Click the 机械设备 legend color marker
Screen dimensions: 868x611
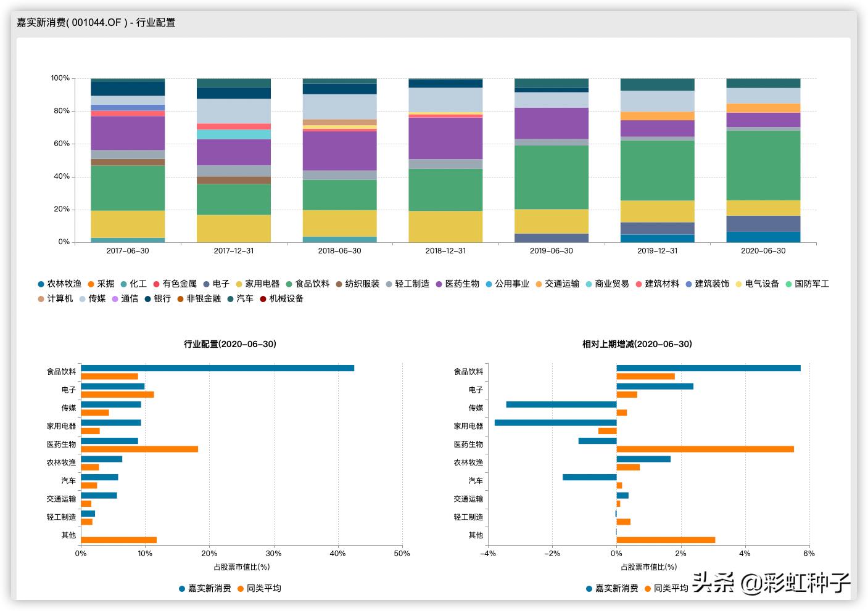(264, 299)
